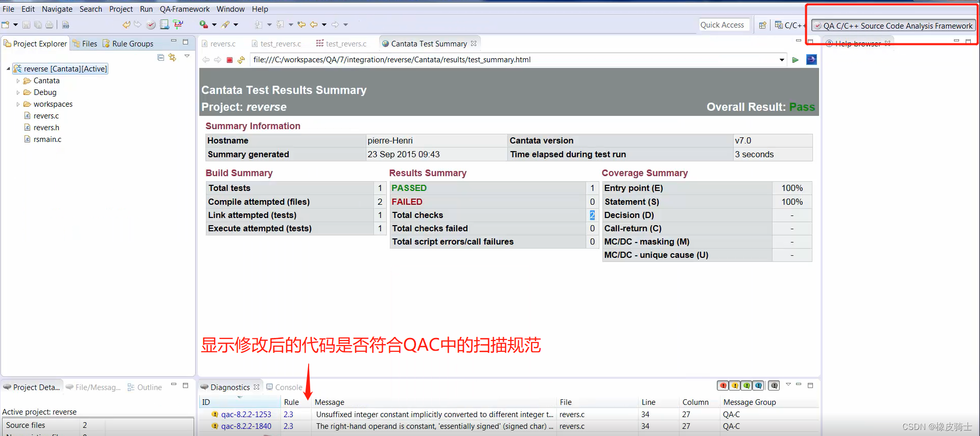Open the Back history dropdown arrow

(324, 25)
